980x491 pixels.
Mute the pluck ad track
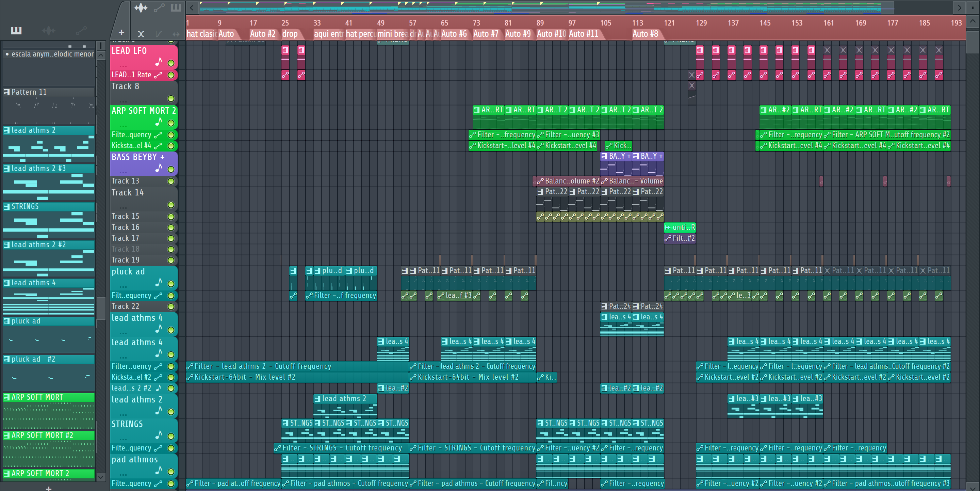(x=171, y=284)
